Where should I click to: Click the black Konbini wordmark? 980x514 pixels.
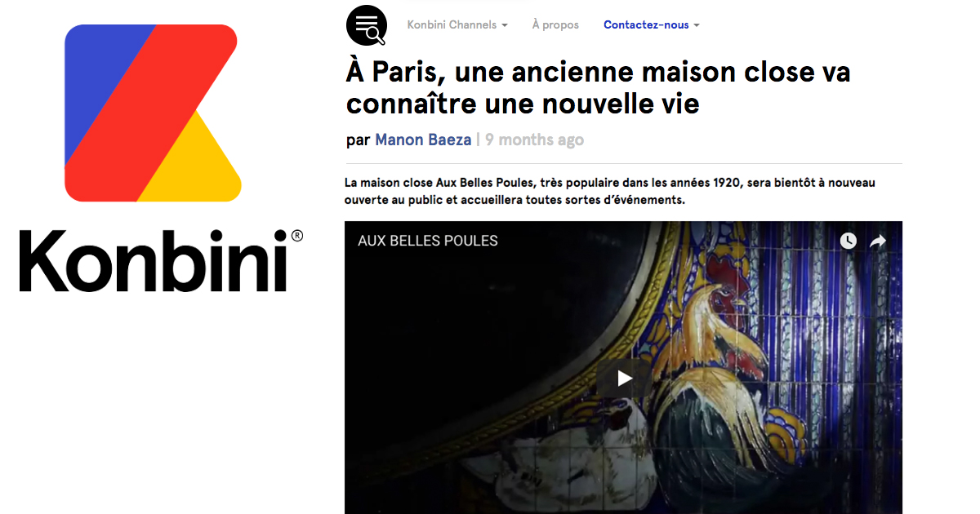coord(154,259)
